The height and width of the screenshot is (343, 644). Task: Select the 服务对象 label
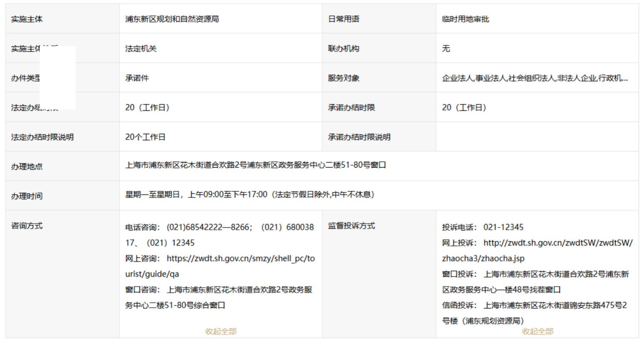tap(344, 78)
